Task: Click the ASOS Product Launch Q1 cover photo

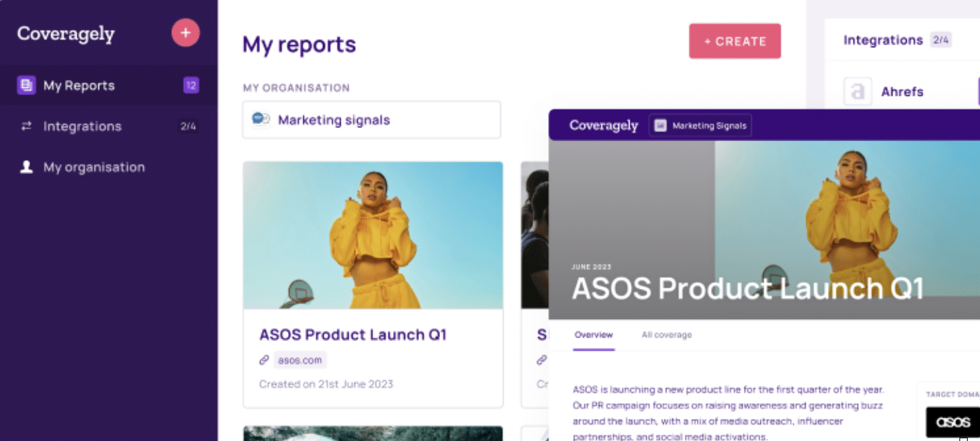Action: tap(373, 235)
